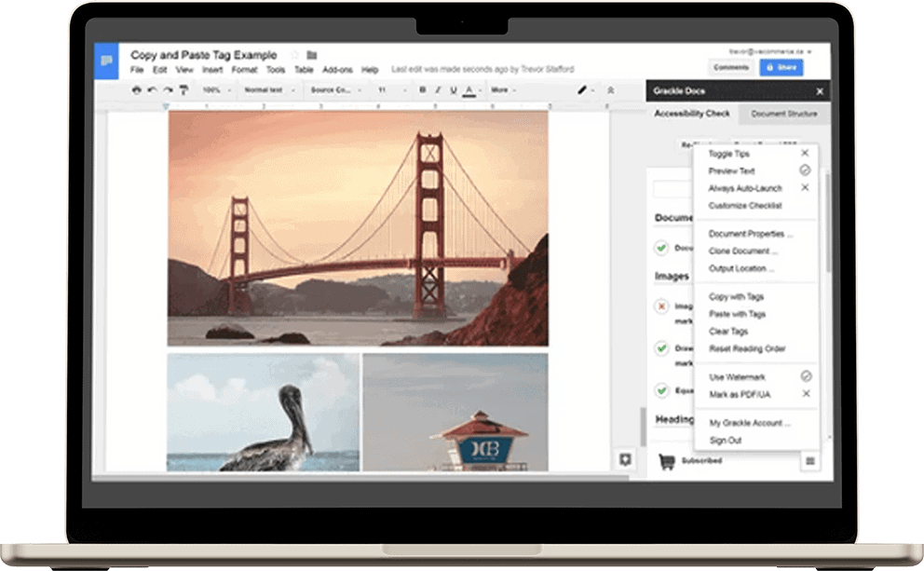Switch to the Accessibility Check tab
The height and width of the screenshot is (571, 924).
(692, 113)
